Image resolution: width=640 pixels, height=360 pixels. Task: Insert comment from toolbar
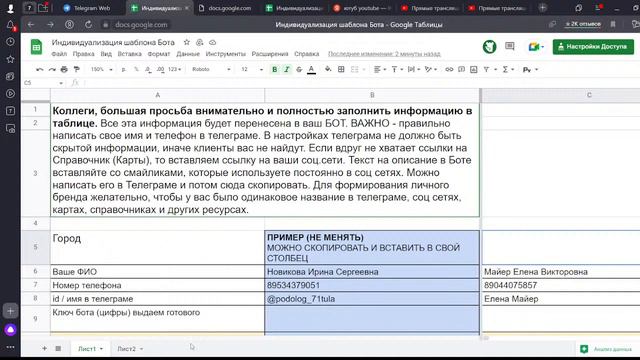click(461, 70)
